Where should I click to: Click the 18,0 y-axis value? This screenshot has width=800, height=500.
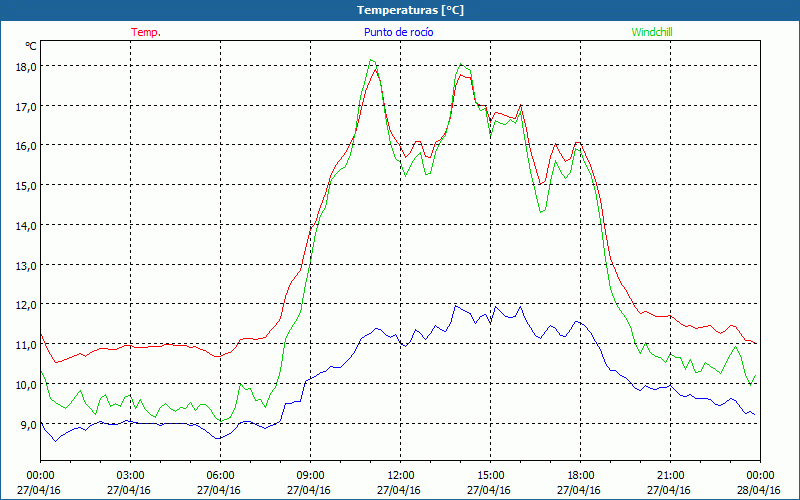[26, 67]
